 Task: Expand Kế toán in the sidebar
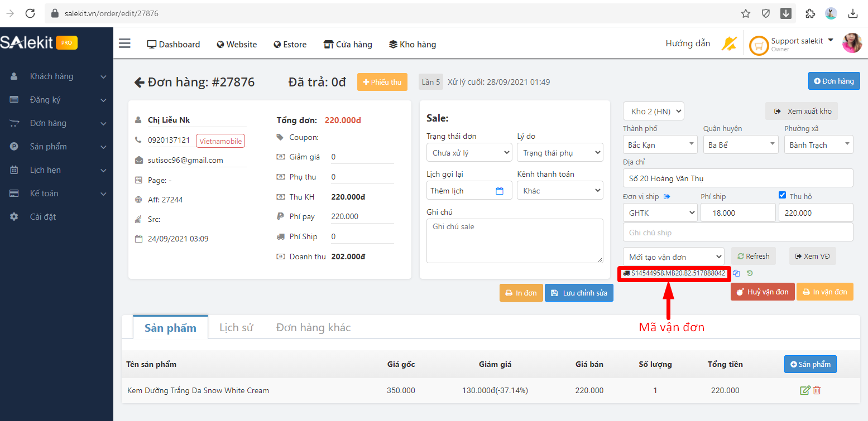[57, 193]
